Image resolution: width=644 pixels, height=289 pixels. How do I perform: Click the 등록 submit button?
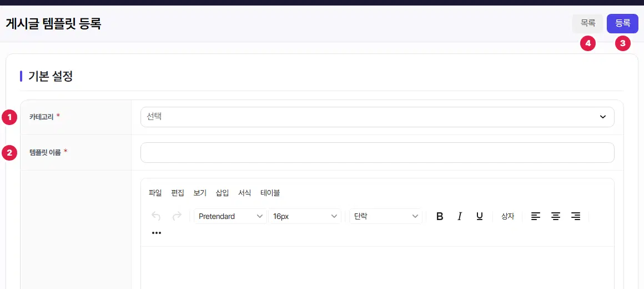click(x=623, y=24)
